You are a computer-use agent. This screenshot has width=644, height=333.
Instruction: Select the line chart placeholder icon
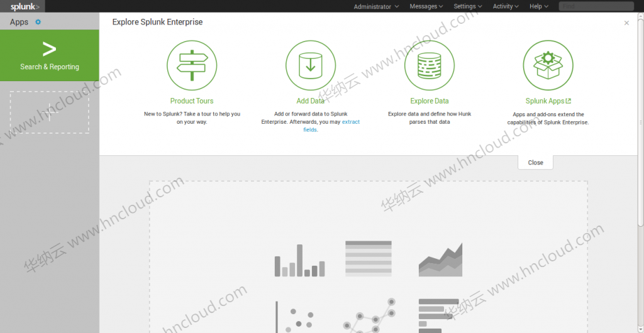tap(369, 315)
